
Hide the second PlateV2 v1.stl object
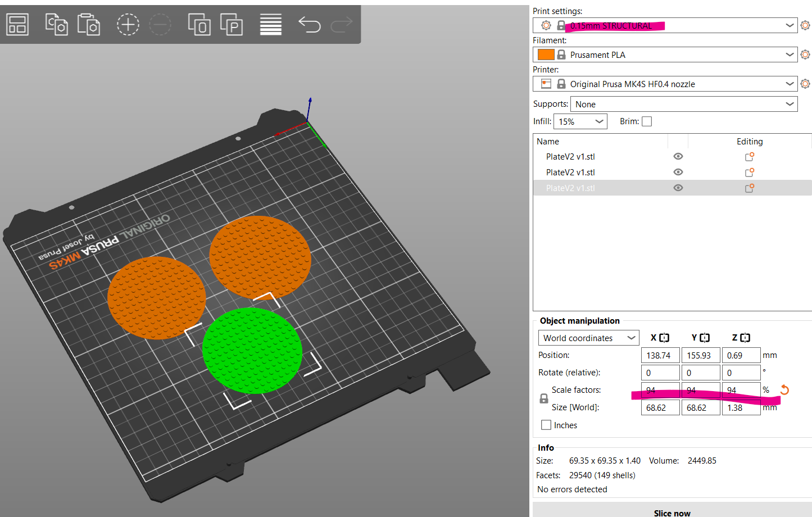coord(678,173)
